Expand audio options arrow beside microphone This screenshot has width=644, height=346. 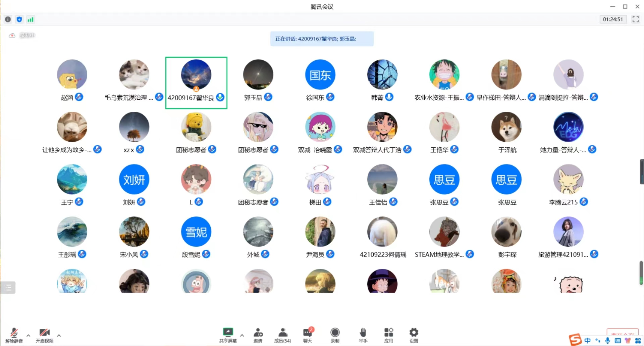[x=29, y=335]
